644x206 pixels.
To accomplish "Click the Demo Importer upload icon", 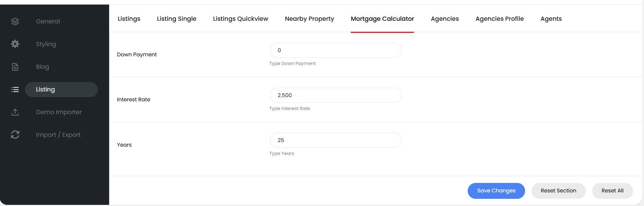I will point(15,112).
